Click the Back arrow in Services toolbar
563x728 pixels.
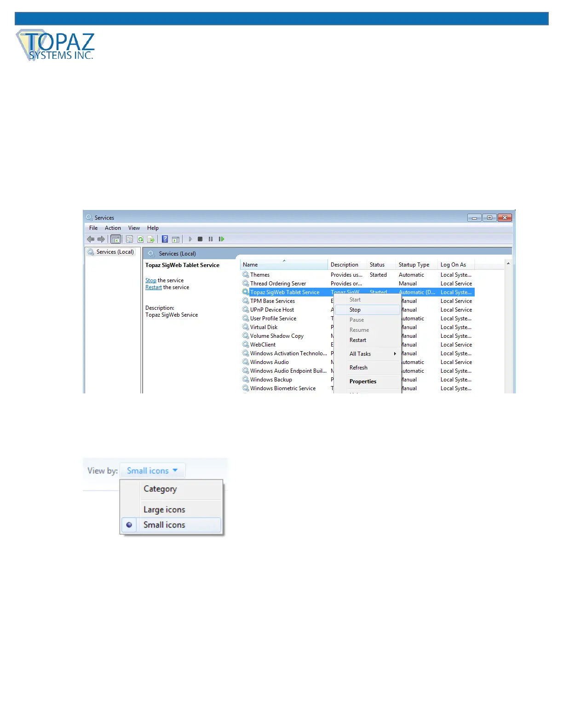[x=91, y=239]
